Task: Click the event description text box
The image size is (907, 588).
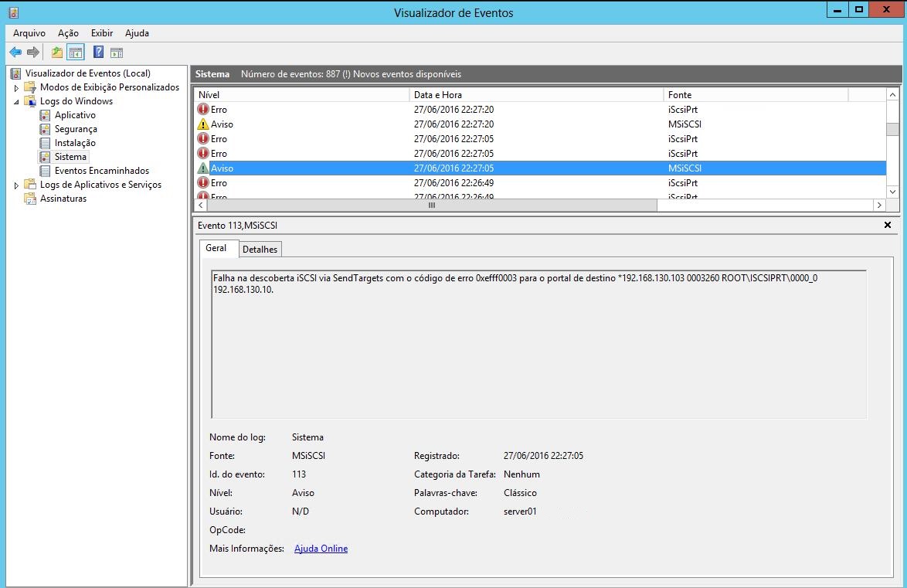Action: (x=538, y=344)
